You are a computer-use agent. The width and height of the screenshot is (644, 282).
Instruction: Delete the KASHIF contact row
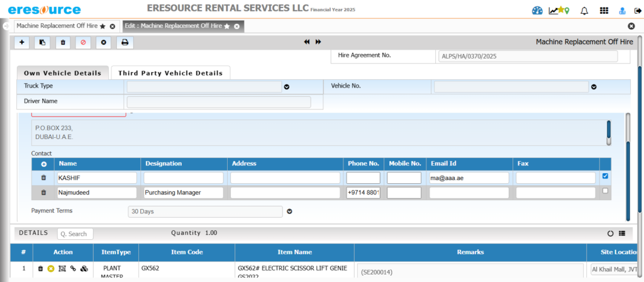pyautogui.click(x=43, y=178)
